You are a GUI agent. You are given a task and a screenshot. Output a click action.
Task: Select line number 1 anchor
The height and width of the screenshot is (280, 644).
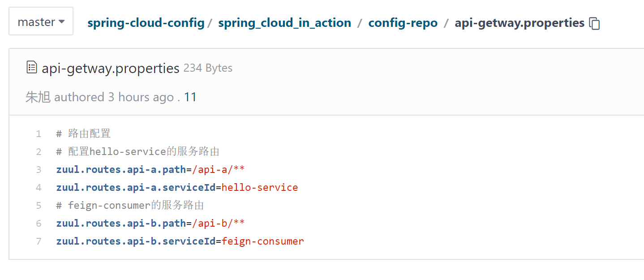point(39,134)
